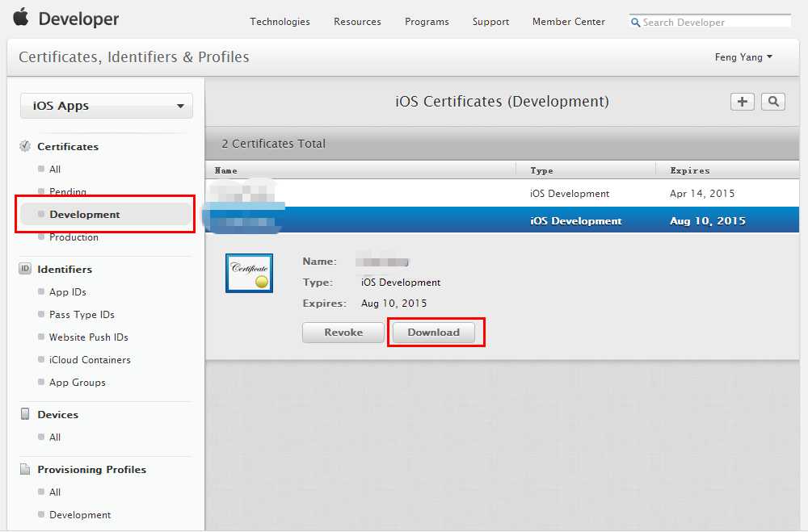Open iCloud Containers
Image resolution: width=808 pixels, height=532 pixels.
pyautogui.click(x=90, y=360)
